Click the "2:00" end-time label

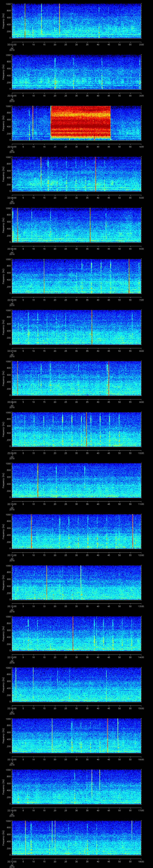click(141, 44)
